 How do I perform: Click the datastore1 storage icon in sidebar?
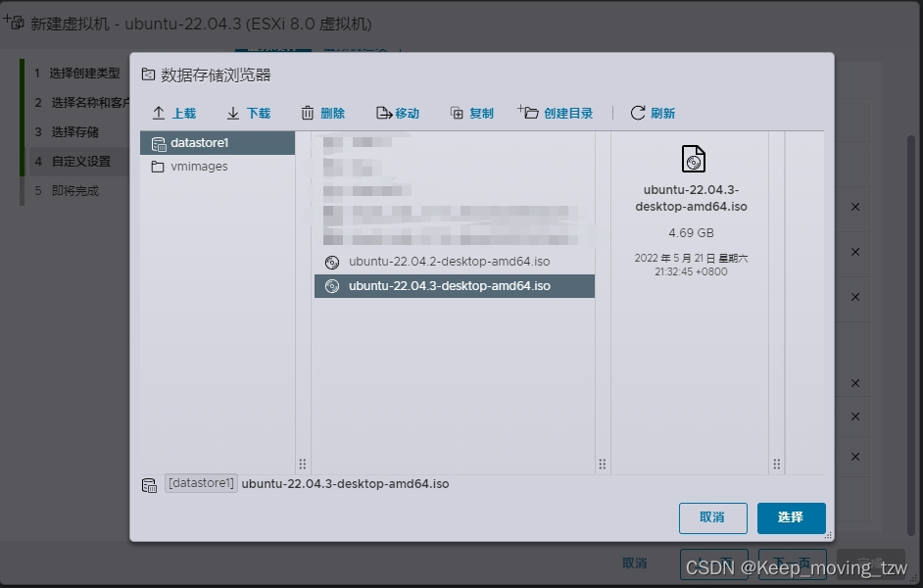coord(158,142)
